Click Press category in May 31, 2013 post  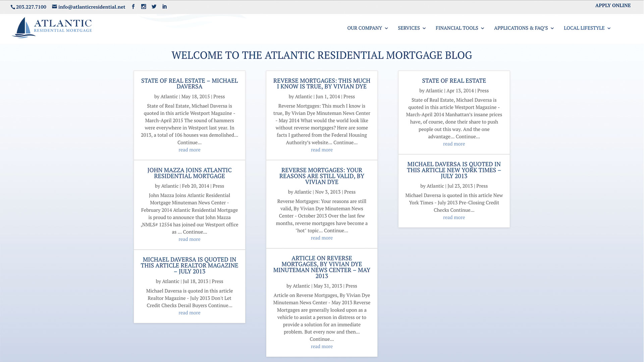click(351, 286)
